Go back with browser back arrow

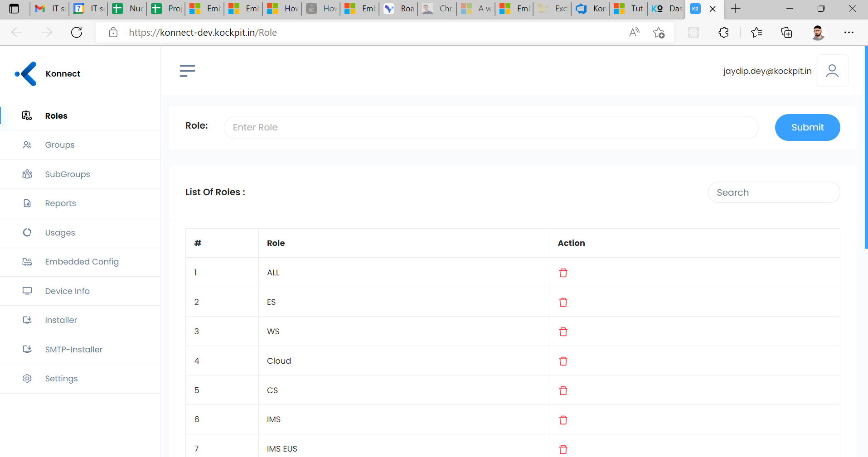pos(17,32)
